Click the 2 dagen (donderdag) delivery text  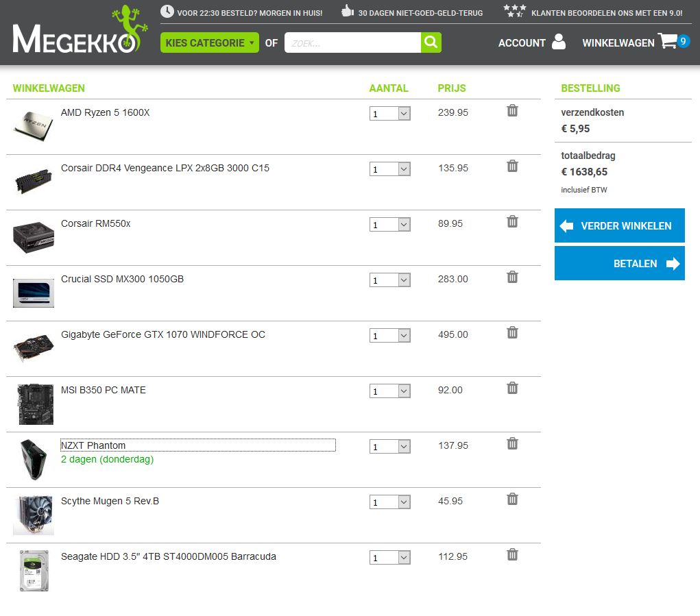(107, 459)
